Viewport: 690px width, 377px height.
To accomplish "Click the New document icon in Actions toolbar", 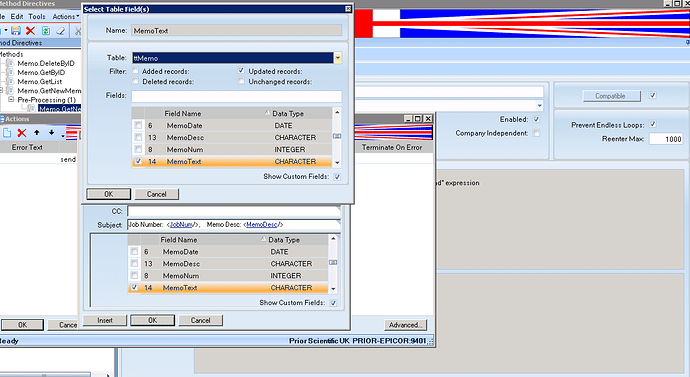I will [x=7, y=133].
